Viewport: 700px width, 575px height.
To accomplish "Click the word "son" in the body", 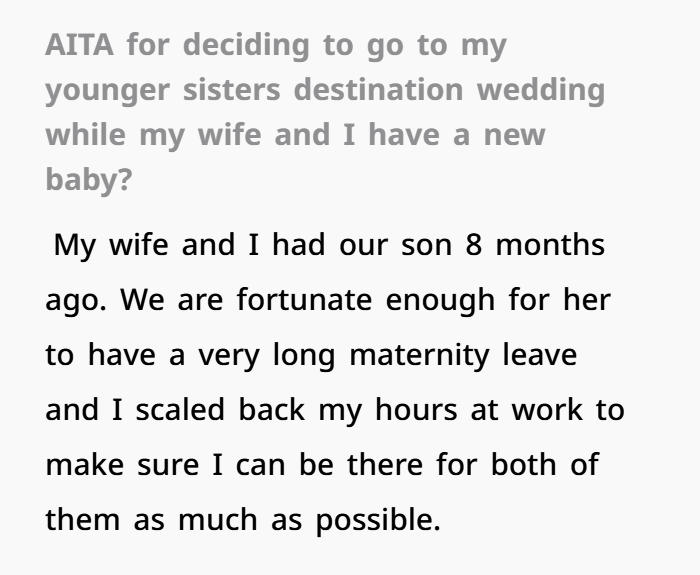I will tap(427, 246).
